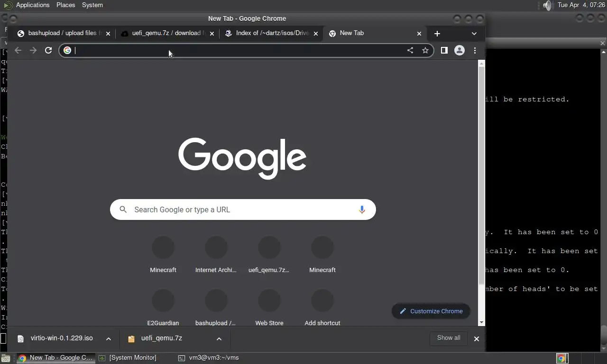Expand options for uefi_qemu.7z download
This screenshot has height=364, width=607.
pos(219,338)
